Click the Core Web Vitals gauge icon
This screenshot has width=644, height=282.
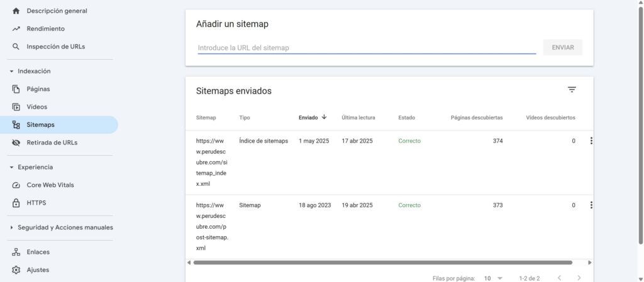click(x=16, y=185)
